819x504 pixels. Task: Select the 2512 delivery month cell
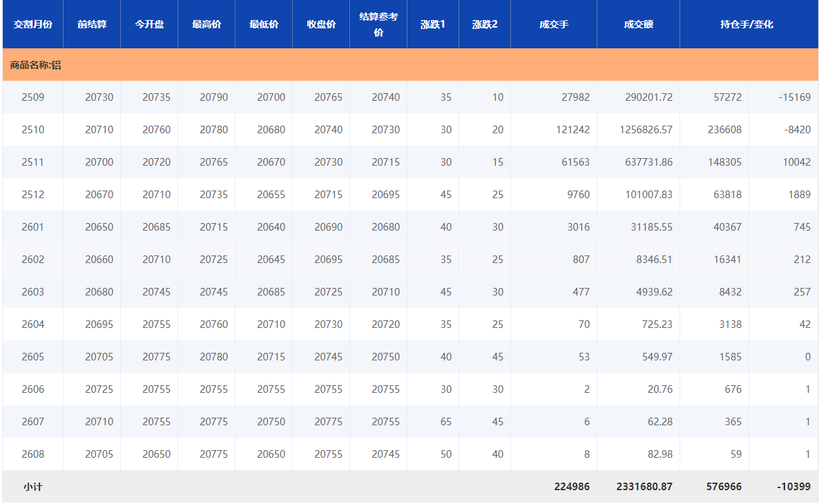(33, 195)
